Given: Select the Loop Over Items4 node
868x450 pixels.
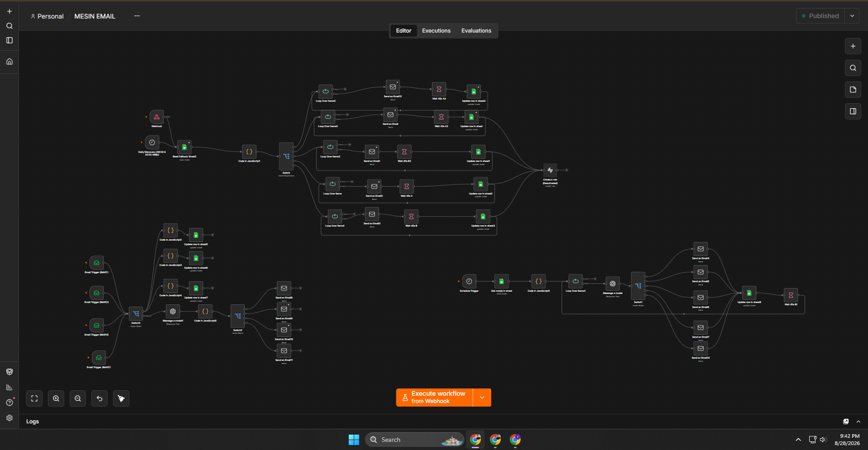Looking at the screenshot, I should (575, 281).
